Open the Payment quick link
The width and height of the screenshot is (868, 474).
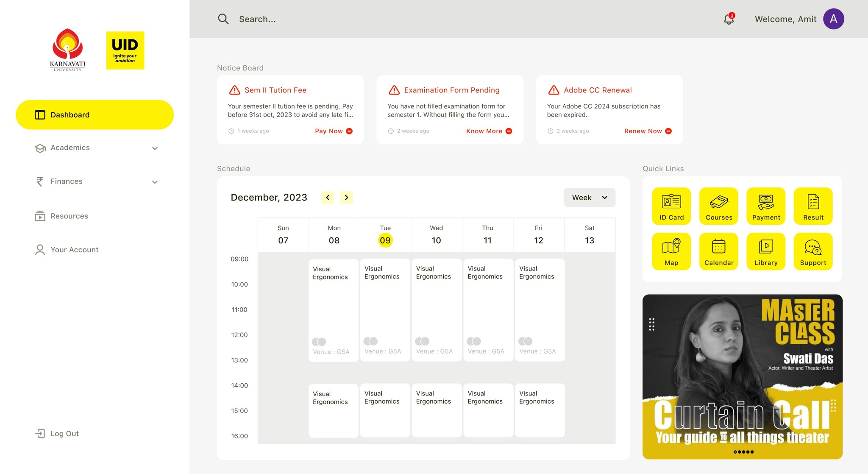[x=766, y=206]
